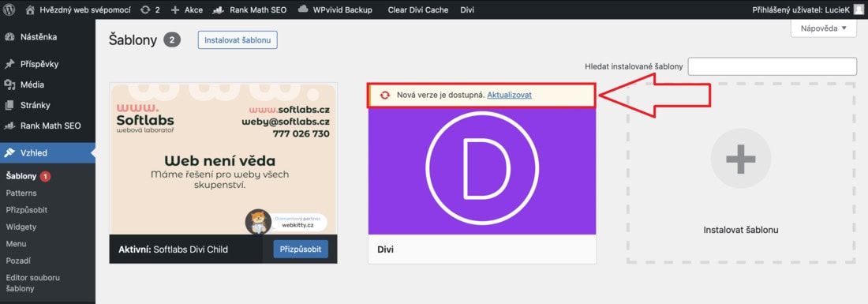Screen dimensions: 868x304
Task: Click the large plus add-theme icon
Action: (741, 159)
